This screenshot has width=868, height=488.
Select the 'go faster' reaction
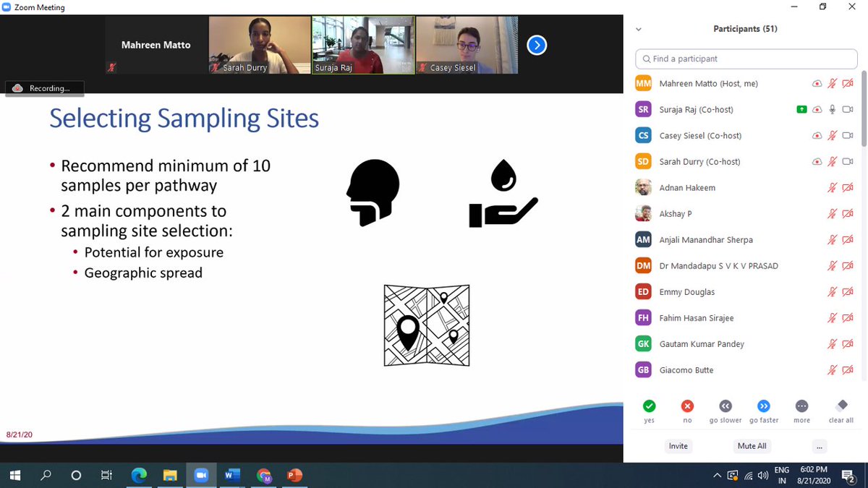coord(764,406)
